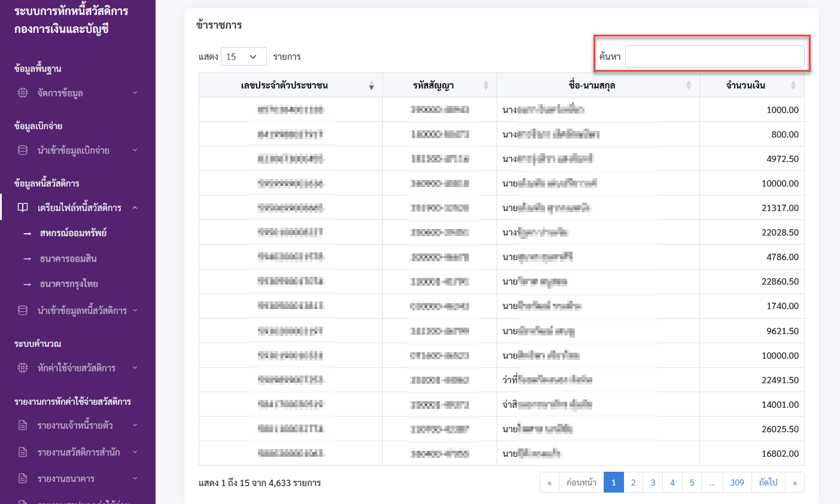Open the rows-per-page dropdown showing 15

pos(244,57)
